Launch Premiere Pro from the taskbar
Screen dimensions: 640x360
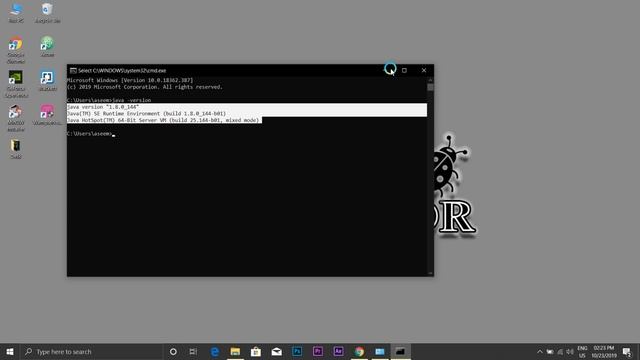tap(318, 351)
